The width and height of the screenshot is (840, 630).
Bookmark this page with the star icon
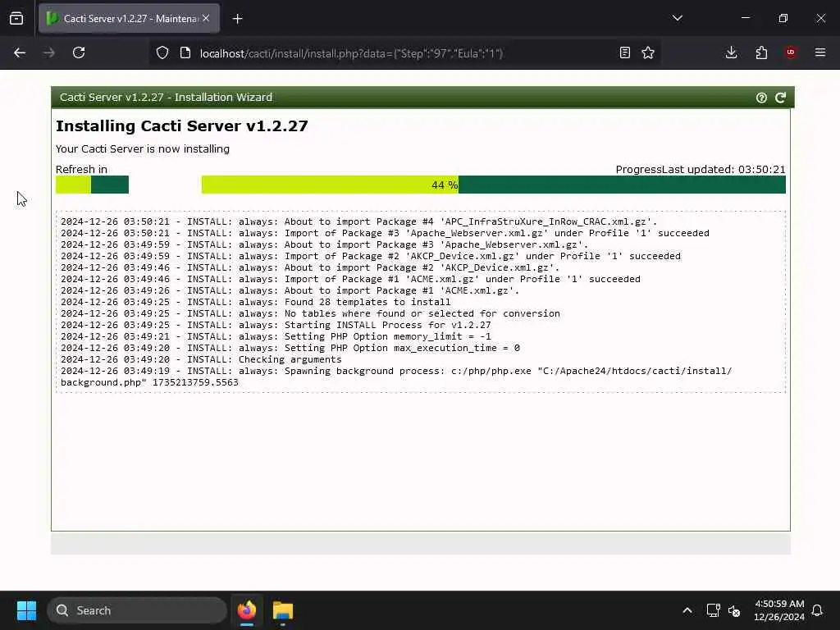click(648, 52)
